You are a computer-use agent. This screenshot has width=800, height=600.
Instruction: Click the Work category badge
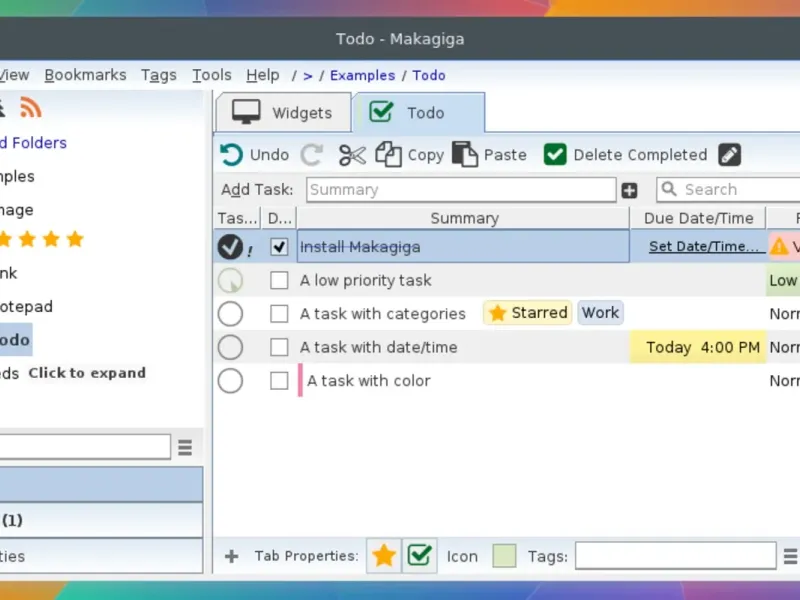(600, 312)
